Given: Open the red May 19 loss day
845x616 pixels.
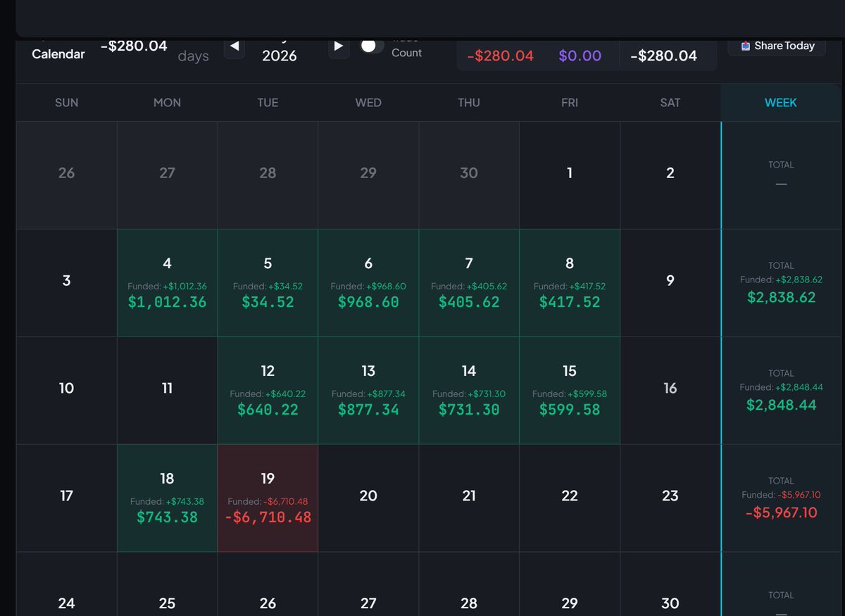Looking at the screenshot, I should [268, 498].
